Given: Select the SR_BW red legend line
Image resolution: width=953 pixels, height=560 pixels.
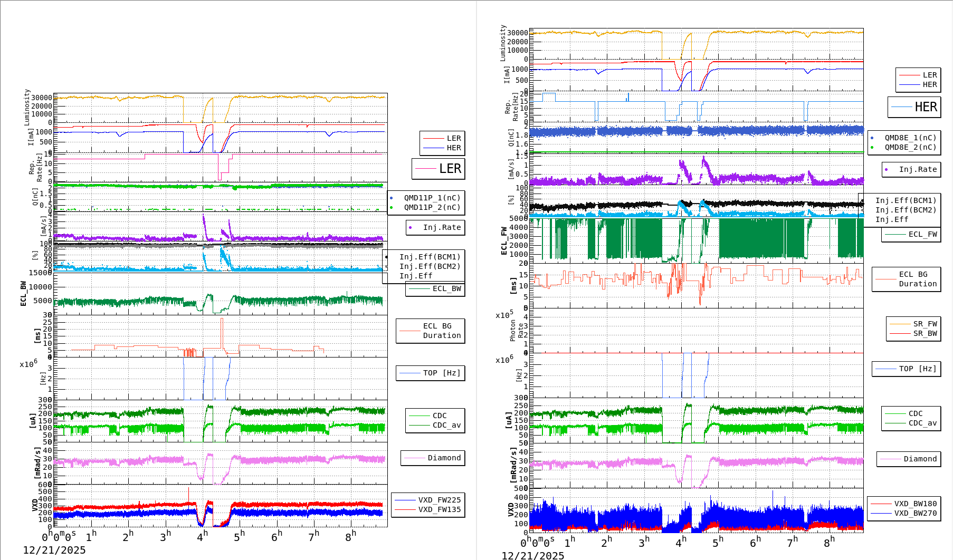Looking at the screenshot, I should (x=900, y=334).
